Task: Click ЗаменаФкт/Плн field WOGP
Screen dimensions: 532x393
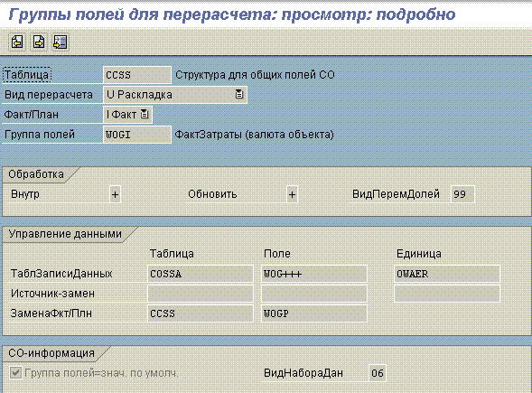Action: tap(313, 313)
